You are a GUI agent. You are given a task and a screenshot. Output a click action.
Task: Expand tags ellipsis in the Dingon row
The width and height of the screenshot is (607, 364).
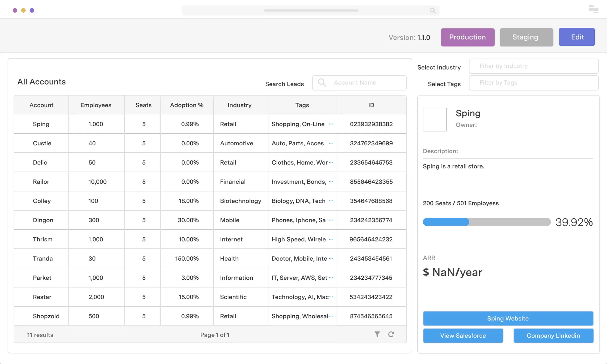[331, 220]
